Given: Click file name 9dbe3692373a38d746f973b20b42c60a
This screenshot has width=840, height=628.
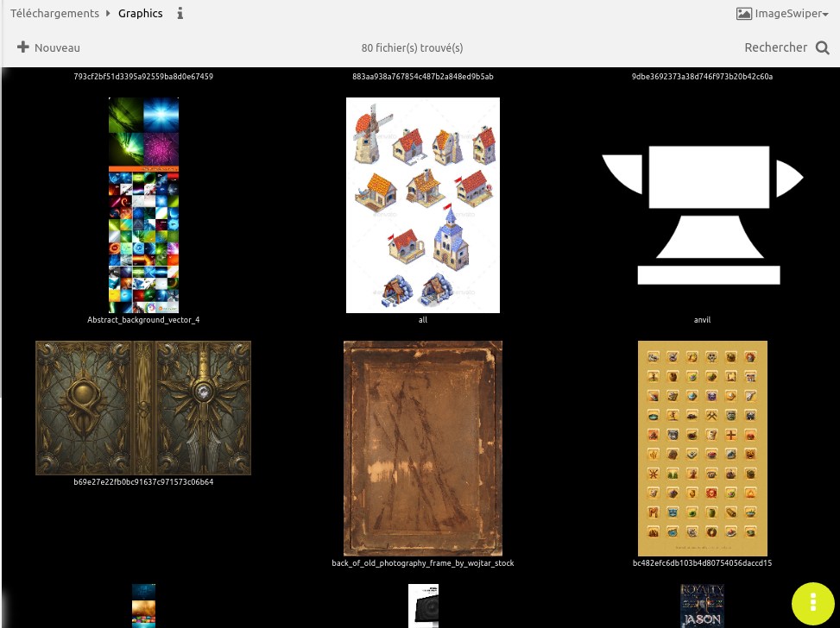Looking at the screenshot, I should point(703,77).
